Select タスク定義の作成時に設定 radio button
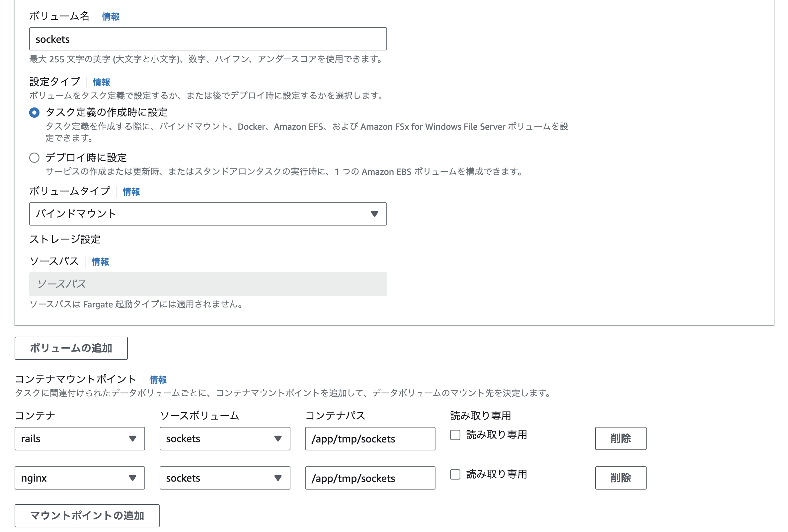Viewport: 788px width, 532px height. [x=34, y=112]
